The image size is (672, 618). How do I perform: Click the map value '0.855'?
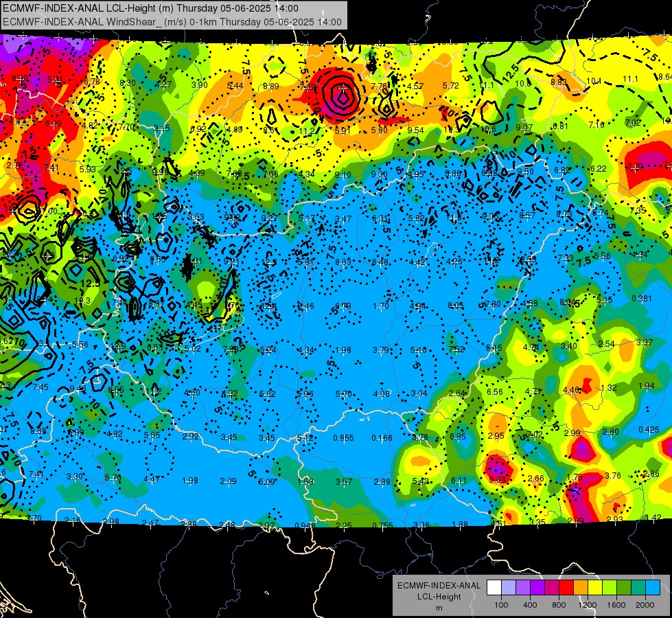tap(344, 438)
